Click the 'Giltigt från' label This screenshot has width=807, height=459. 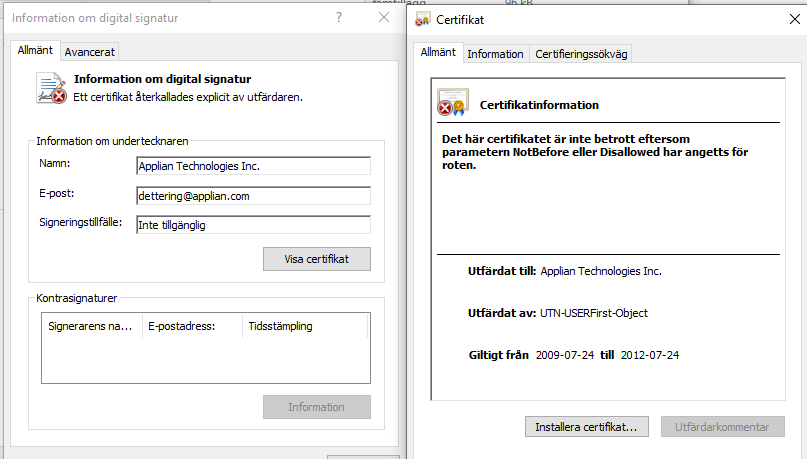point(499,355)
